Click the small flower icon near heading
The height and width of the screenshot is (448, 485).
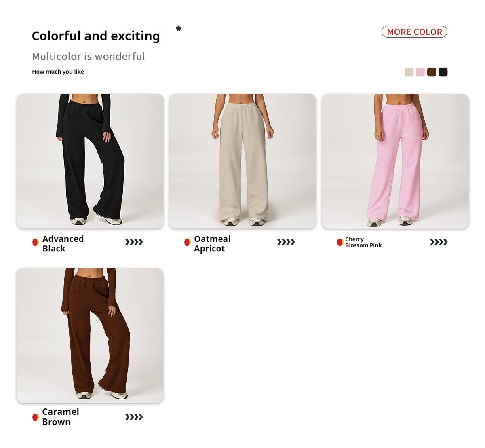click(179, 28)
